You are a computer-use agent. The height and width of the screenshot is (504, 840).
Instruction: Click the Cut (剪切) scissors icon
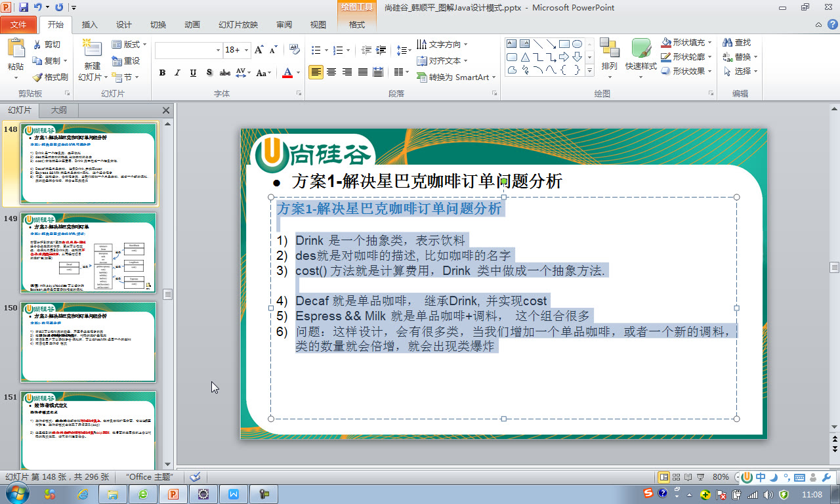[x=37, y=45]
